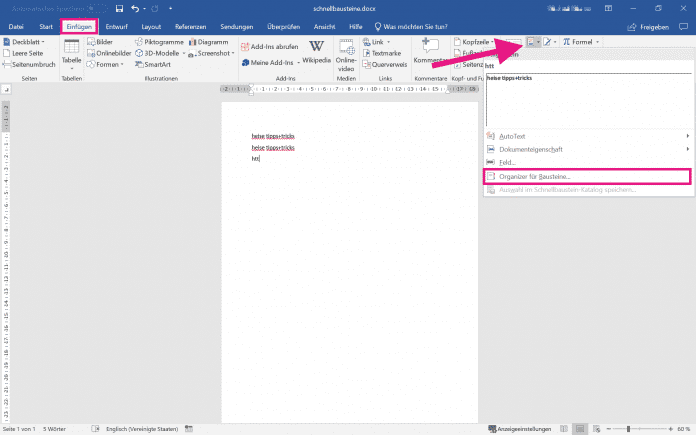Open the Referenzen ribbon tab
The width and height of the screenshot is (696, 435).
click(x=191, y=26)
